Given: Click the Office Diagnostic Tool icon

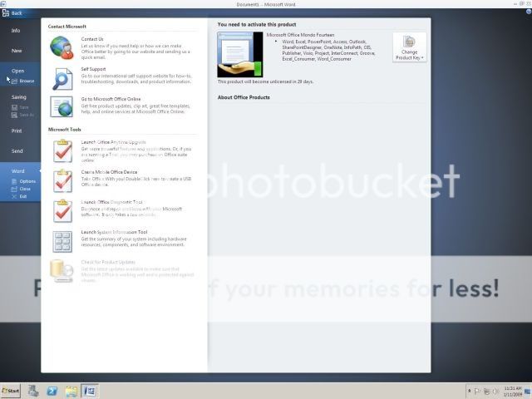Looking at the screenshot, I should pos(62,210).
